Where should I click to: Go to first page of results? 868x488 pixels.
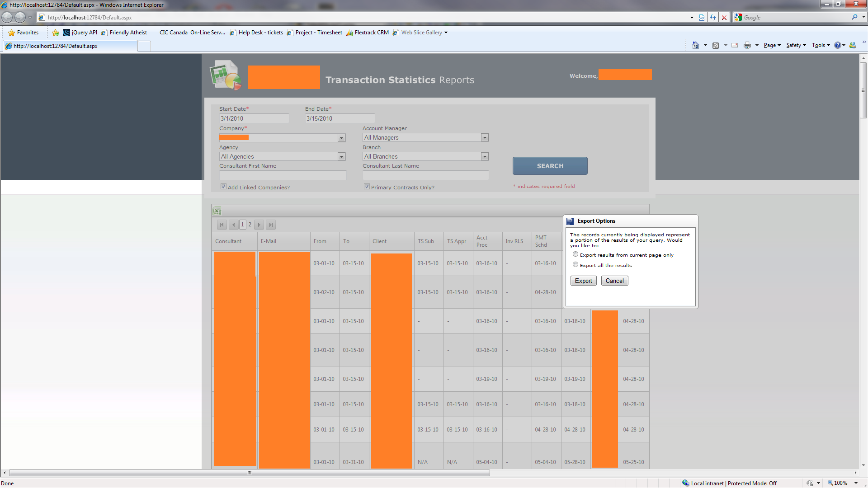pos(222,225)
